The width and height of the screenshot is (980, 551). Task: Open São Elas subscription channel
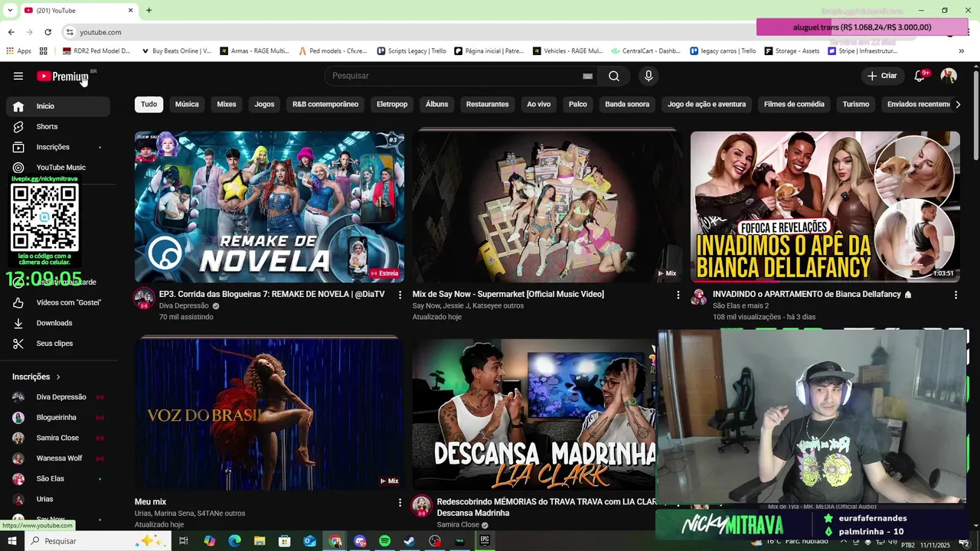tap(58, 478)
